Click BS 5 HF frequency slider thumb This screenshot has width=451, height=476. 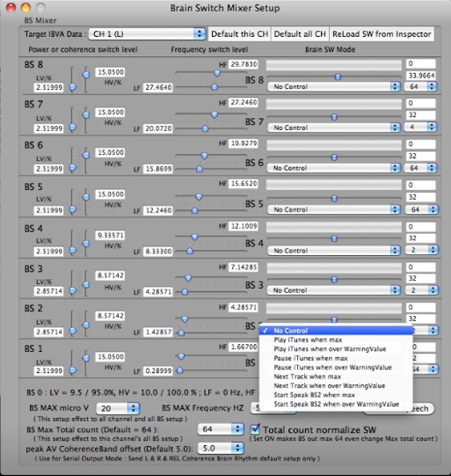[x=199, y=197]
